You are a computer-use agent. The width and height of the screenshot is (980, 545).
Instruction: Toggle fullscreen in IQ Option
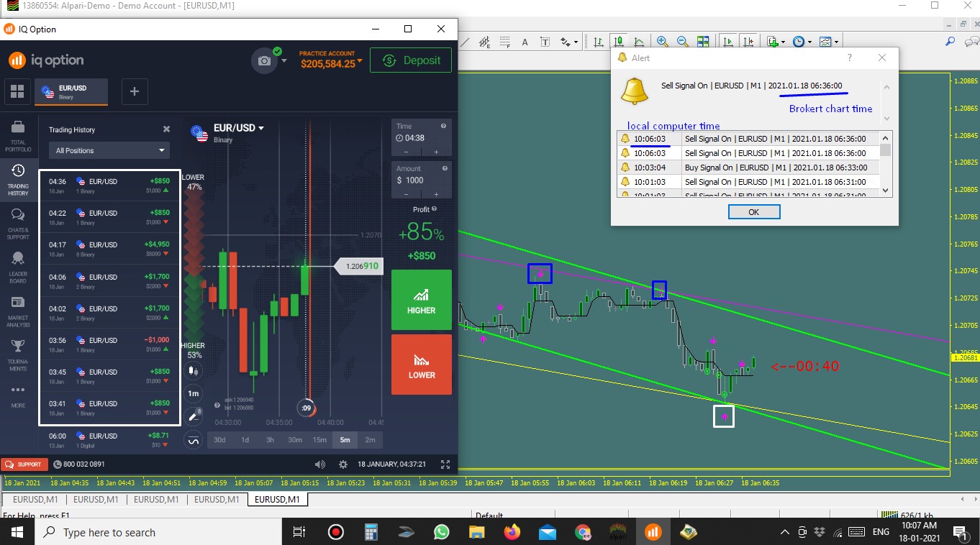(x=445, y=464)
